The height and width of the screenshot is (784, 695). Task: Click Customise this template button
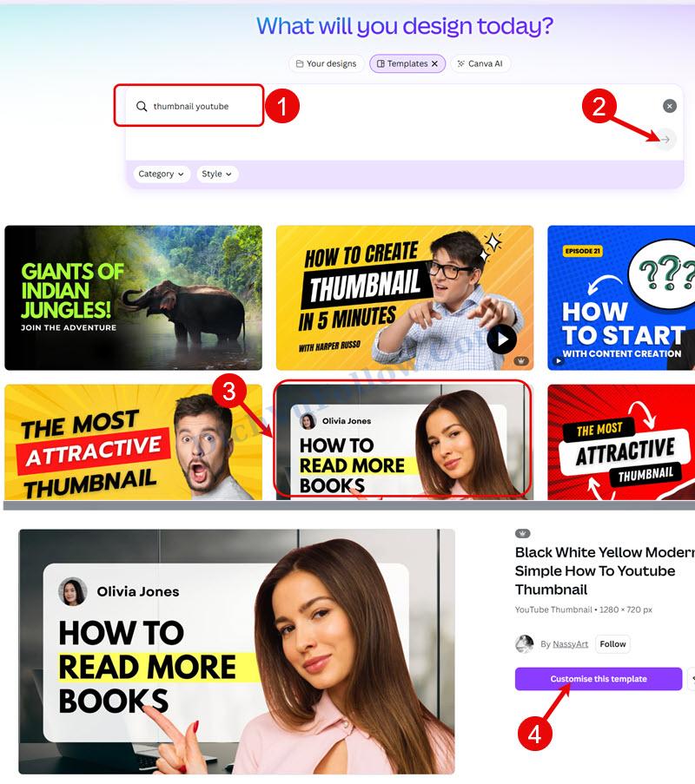[599, 679]
